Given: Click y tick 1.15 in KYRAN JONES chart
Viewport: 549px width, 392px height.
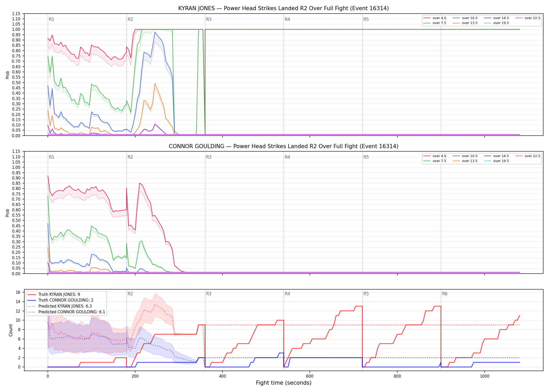Looking at the screenshot, I should (x=16, y=14).
